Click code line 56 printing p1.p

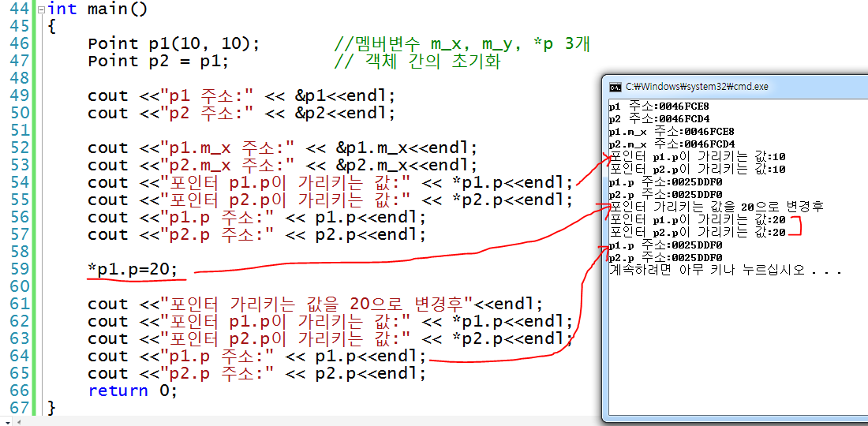257,218
